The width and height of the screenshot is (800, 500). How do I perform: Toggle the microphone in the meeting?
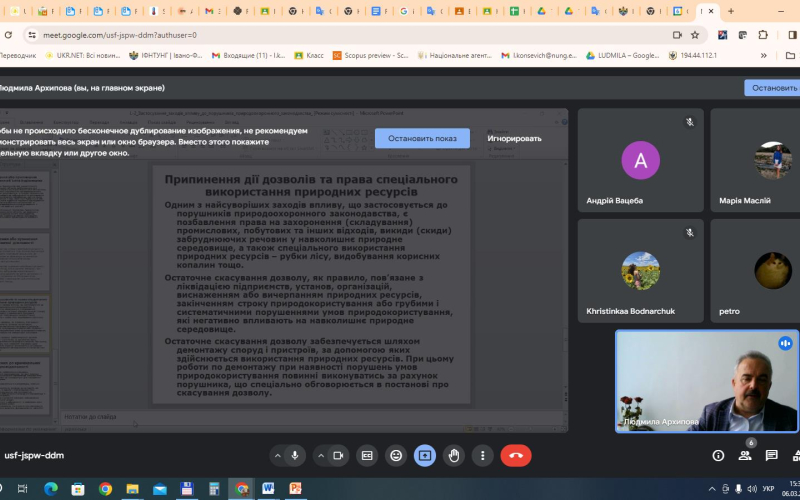pyautogui.click(x=294, y=456)
